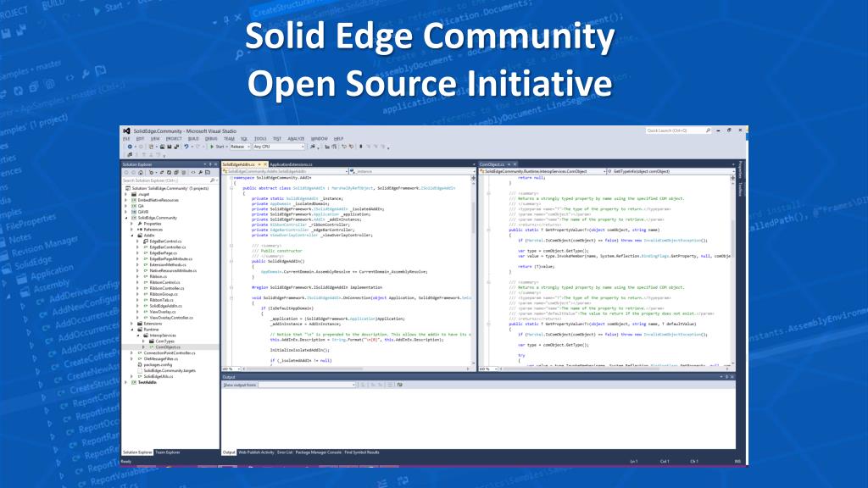Click the search magnifier in Solution Explorer
Viewport: 868px width, 488px height.
pyautogui.click(x=212, y=180)
